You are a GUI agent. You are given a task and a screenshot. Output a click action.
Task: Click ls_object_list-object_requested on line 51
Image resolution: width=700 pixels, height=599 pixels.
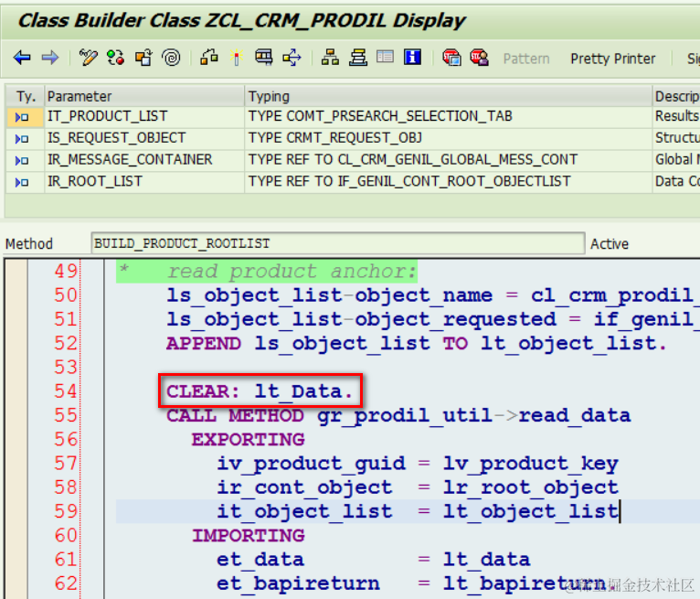[x=362, y=319]
